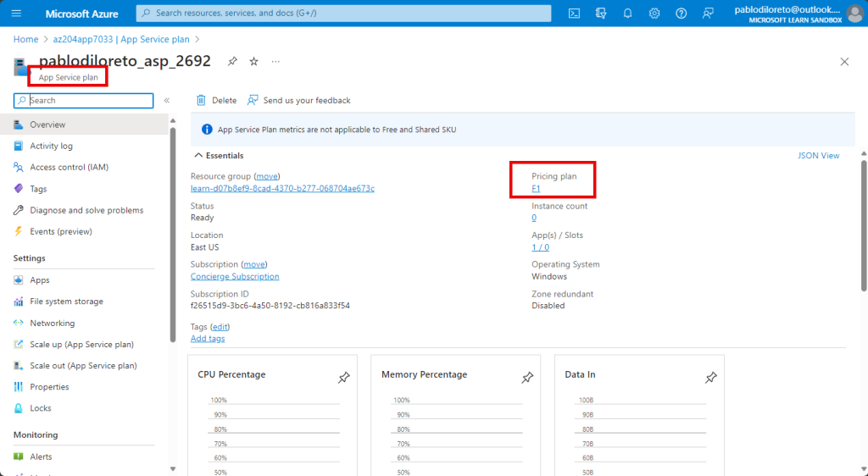Open the notifications bell icon
This screenshot has width=868, height=476.
[x=627, y=14]
